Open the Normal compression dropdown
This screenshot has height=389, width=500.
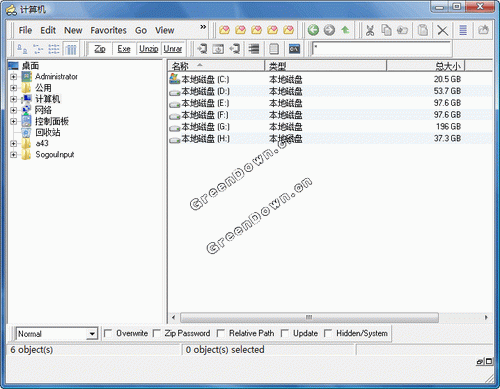tap(92, 334)
